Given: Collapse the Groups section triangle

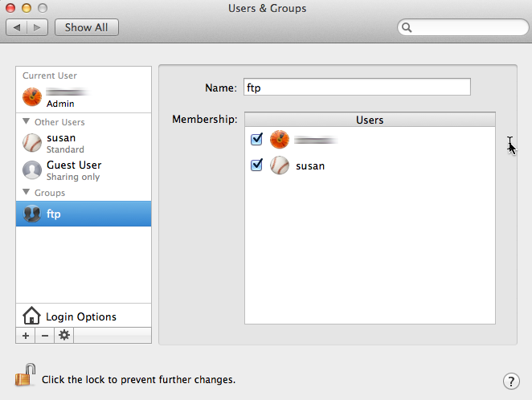Looking at the screenshot, I should coord(27,194).
